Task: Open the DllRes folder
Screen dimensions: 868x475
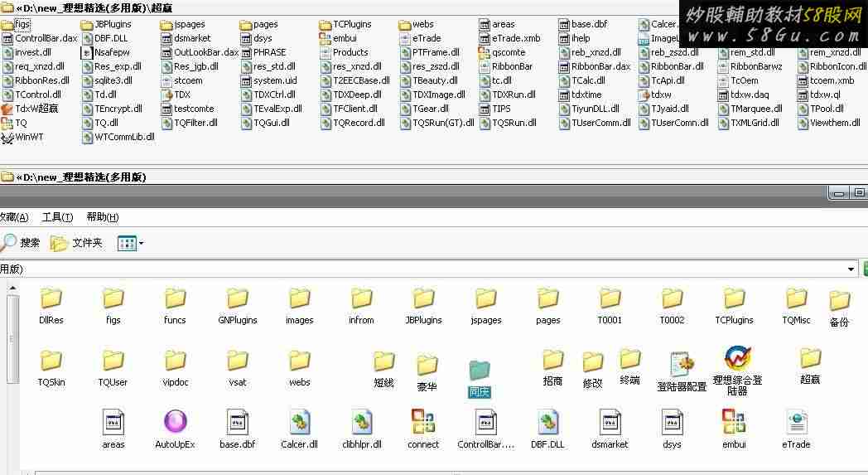Action: click(51, 306)
